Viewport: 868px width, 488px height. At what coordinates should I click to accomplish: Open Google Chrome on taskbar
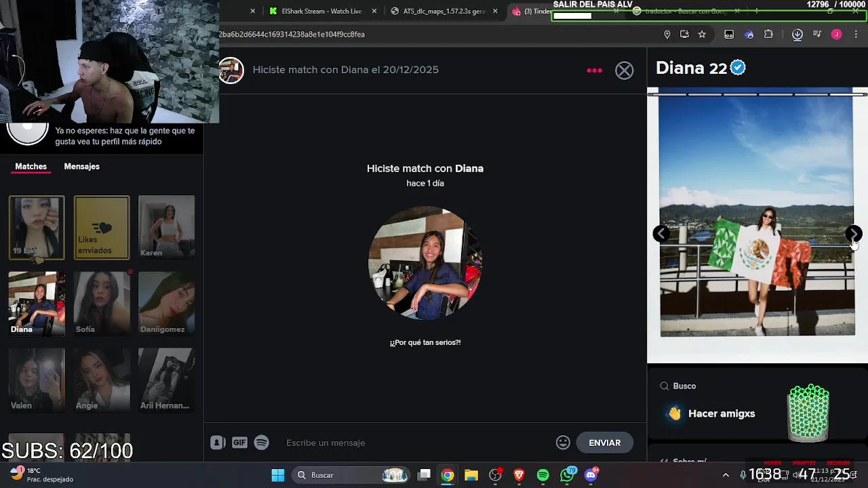[x=448, y=475]
